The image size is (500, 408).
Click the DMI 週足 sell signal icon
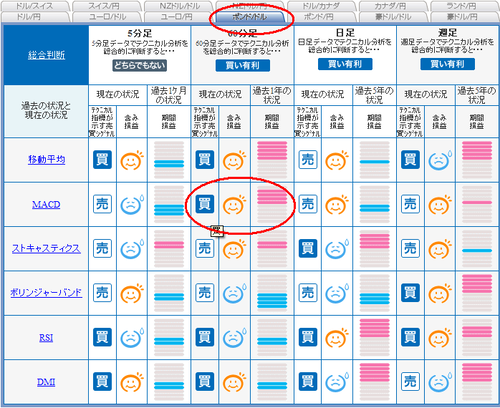point(410,381)
